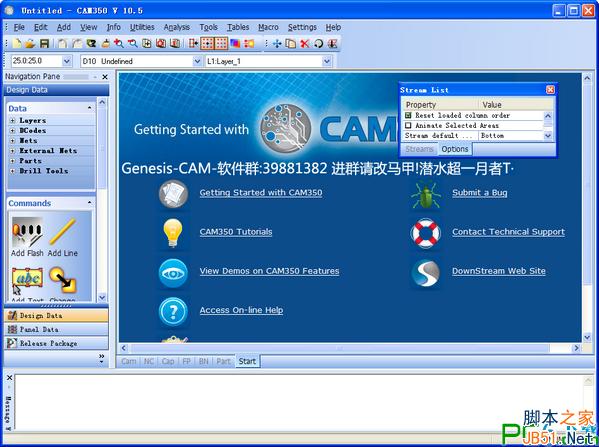Click the Zoom Out magnifier icon

click(133, 44)
